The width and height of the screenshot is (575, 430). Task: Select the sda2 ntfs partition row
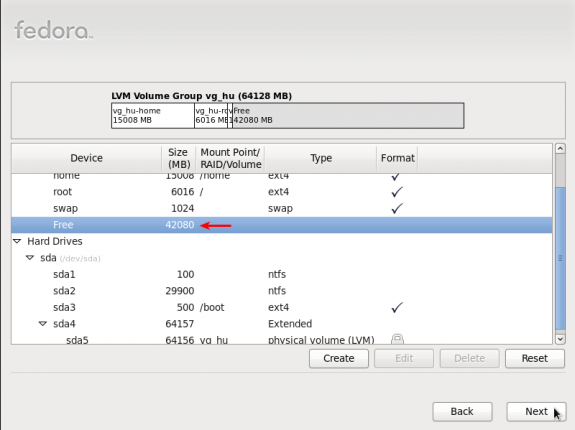click(282, 291)
